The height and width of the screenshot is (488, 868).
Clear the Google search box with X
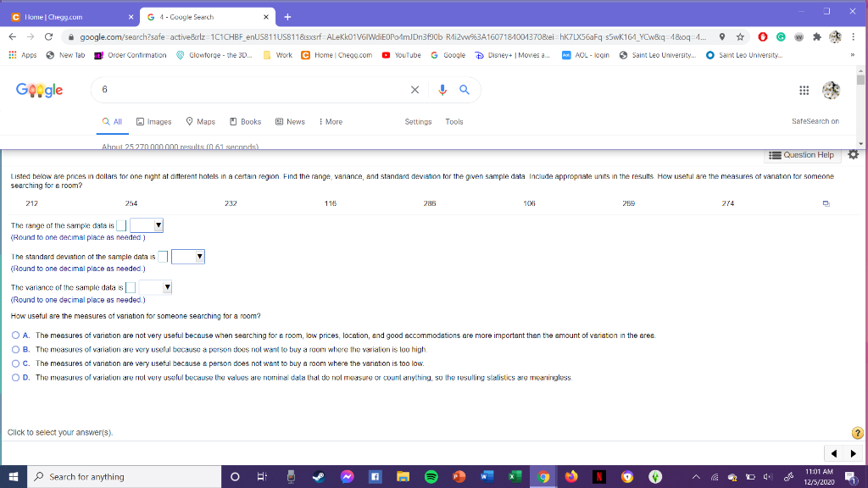[415, 90]
